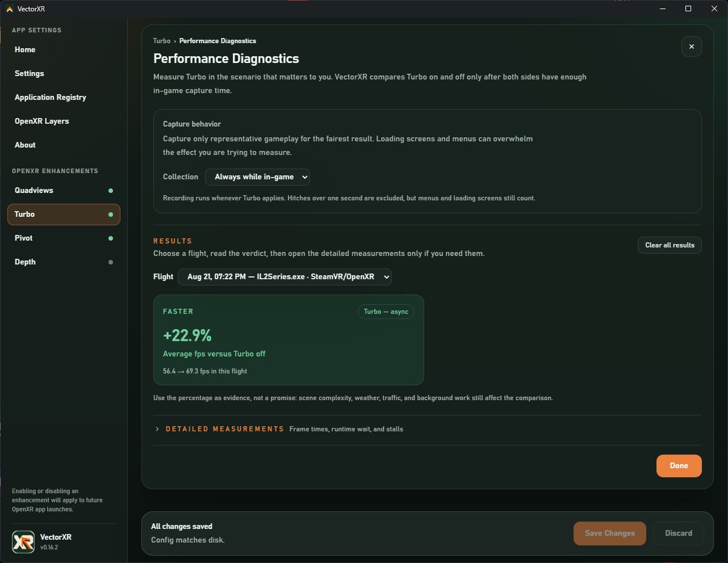Toggle the Quadviews green status dot
Image resolution: width=728 pixels, height=563 pixels.
click(x=111, y=191)
